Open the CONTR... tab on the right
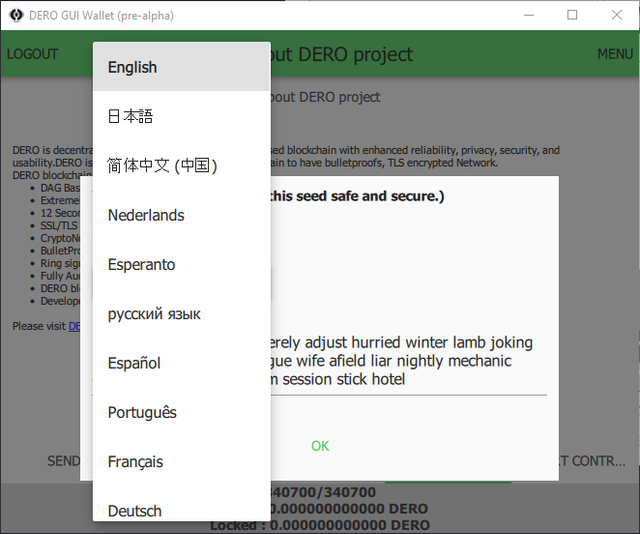 click(592, 461)
